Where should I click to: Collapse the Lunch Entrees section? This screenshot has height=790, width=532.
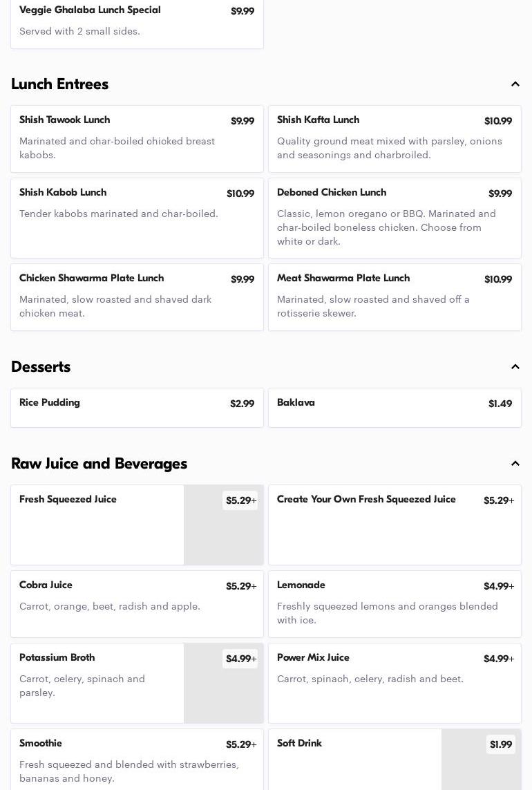click(x=515, y=84)
